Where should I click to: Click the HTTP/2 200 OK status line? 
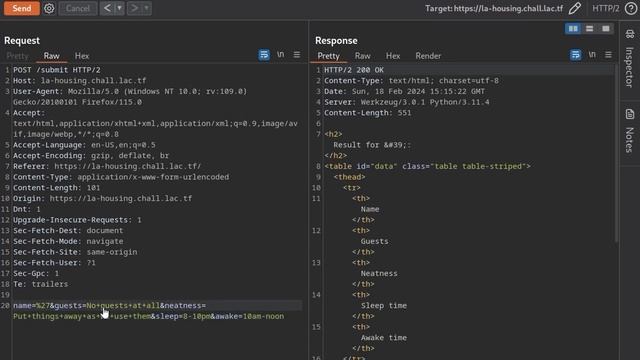pyautogui.click(x=354, y=70)
